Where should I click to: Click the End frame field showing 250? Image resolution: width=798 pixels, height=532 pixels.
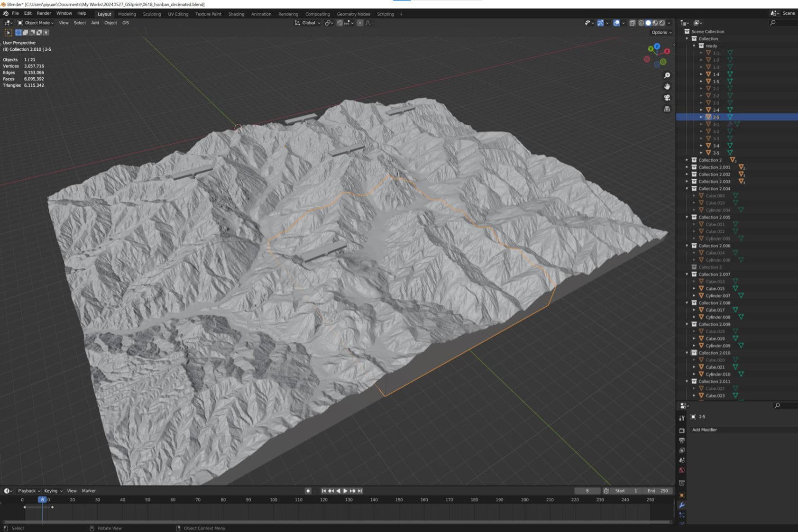tap(658, 491)
